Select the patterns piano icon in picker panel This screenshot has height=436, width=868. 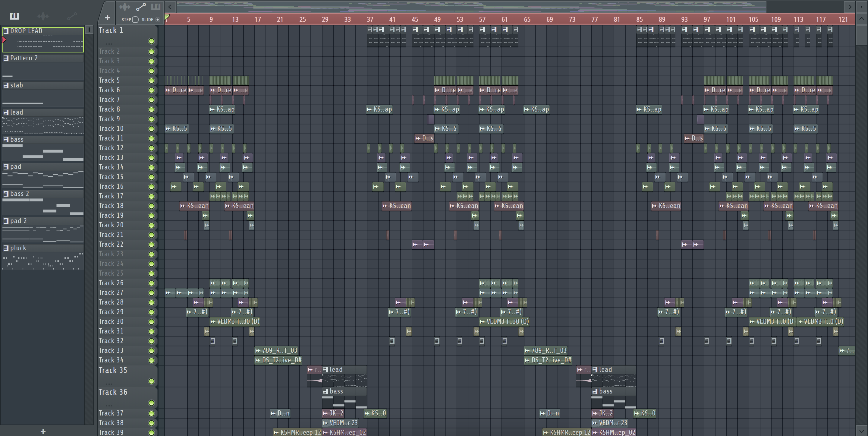(x=14, y=16)
